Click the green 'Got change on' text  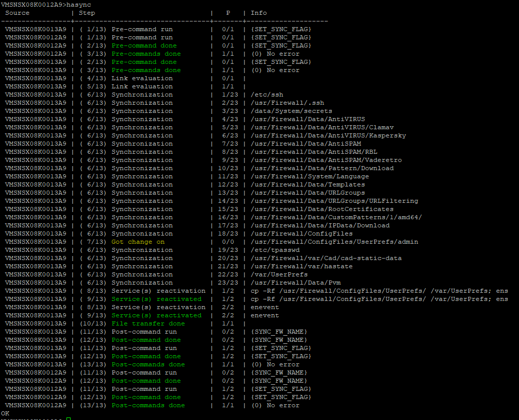click(x=138, y=242)
